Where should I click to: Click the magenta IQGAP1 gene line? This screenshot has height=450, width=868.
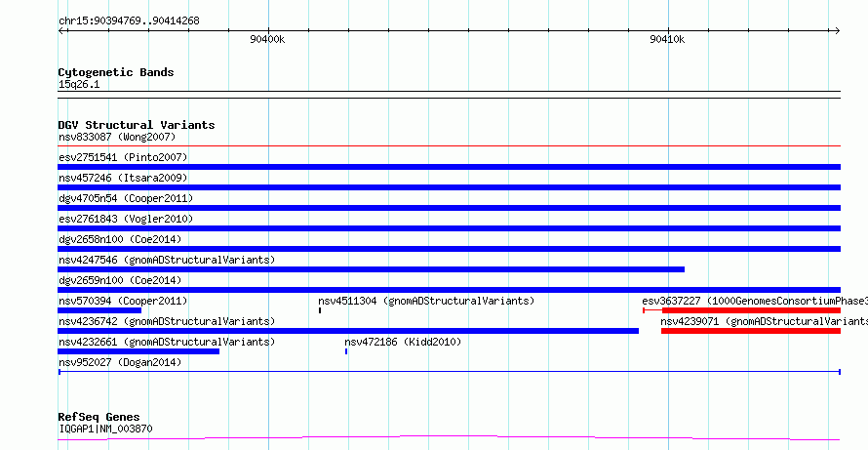coord(449,438)
